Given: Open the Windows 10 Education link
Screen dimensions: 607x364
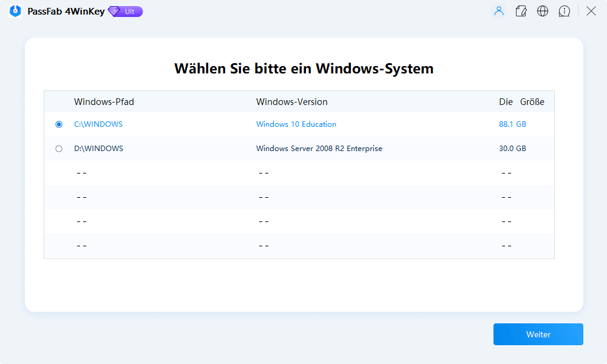Looking at the screenshot, I should pyautogui.click(x=296, y=124).
